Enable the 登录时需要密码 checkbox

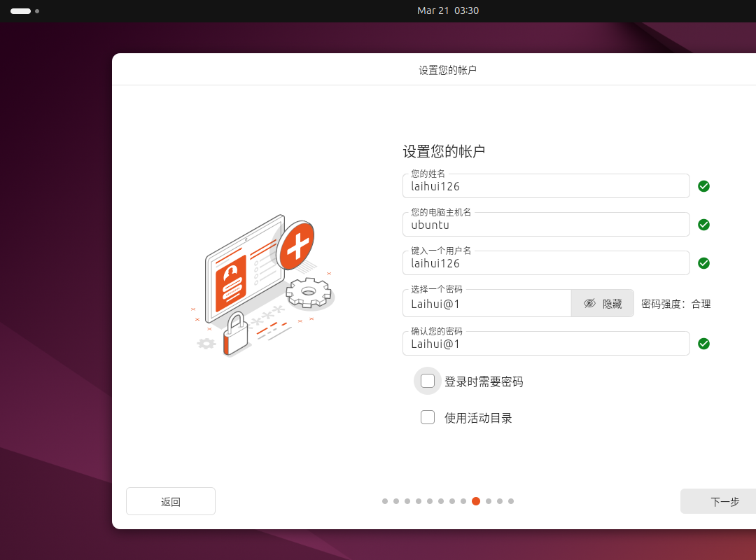[x=428, y=381]
